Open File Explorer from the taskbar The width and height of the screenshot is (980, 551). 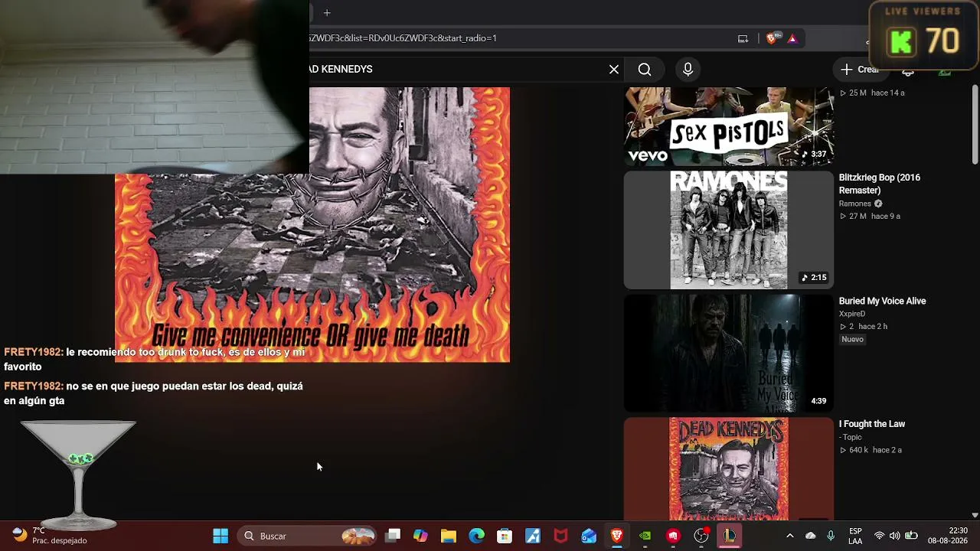tap(449, 536)
